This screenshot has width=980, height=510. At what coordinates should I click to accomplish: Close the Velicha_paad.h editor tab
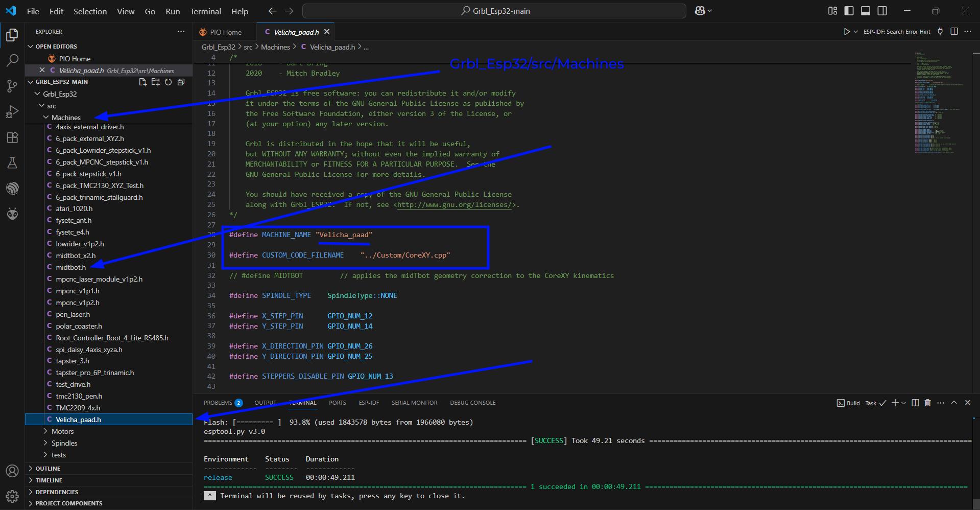tap(327, 32)
